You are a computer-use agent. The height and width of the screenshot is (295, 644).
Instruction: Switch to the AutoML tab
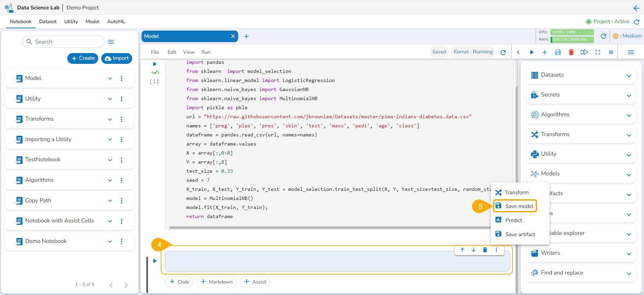[116, 22]
